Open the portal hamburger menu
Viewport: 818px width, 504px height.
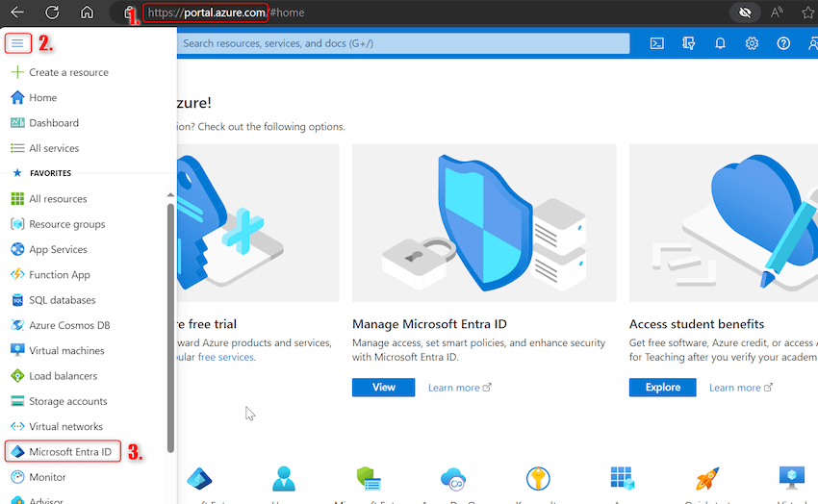click(17, 43)
